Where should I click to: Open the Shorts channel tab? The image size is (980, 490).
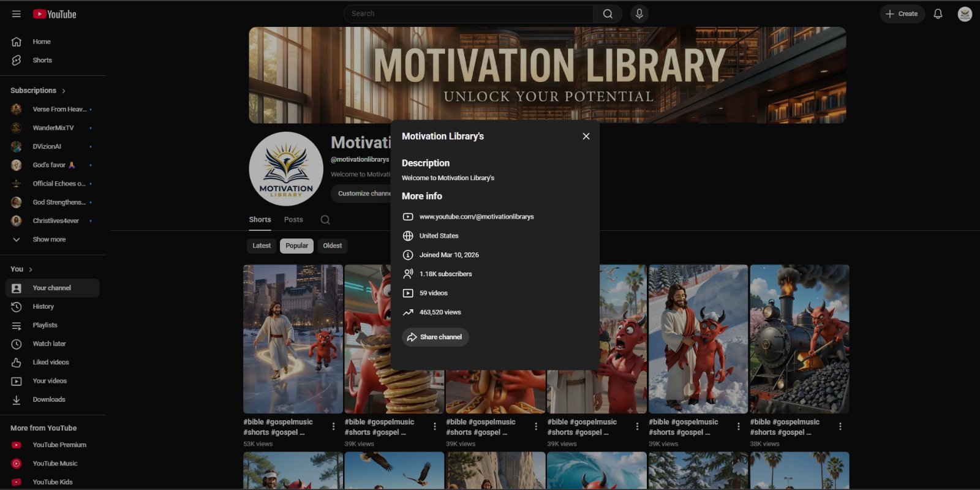(x=260, y=219)
